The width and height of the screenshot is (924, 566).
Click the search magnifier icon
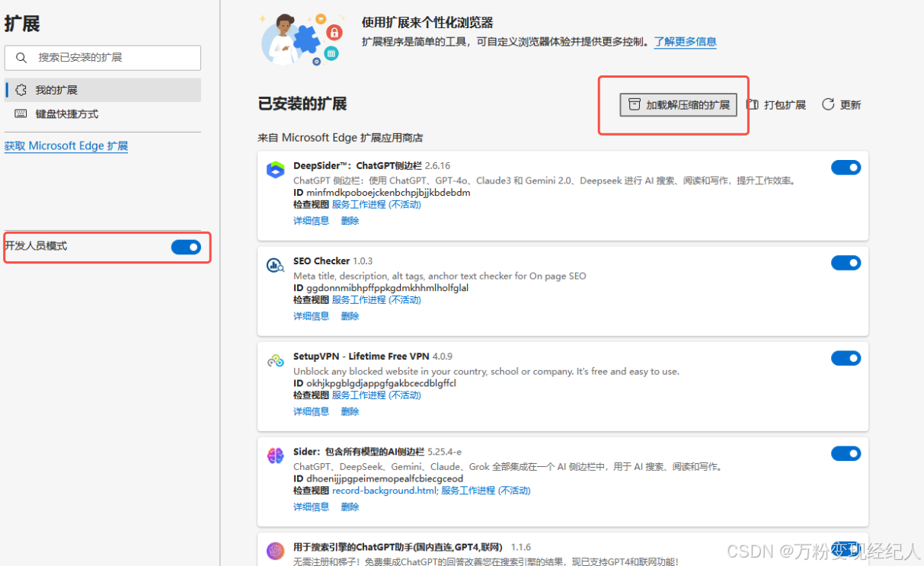22,58
